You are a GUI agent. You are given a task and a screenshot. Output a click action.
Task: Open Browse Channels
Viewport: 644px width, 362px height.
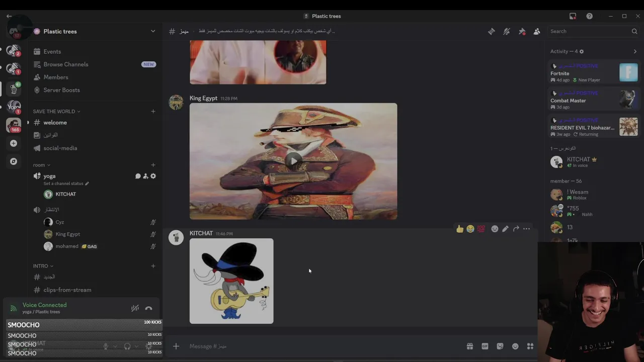[x=94, y=64]
